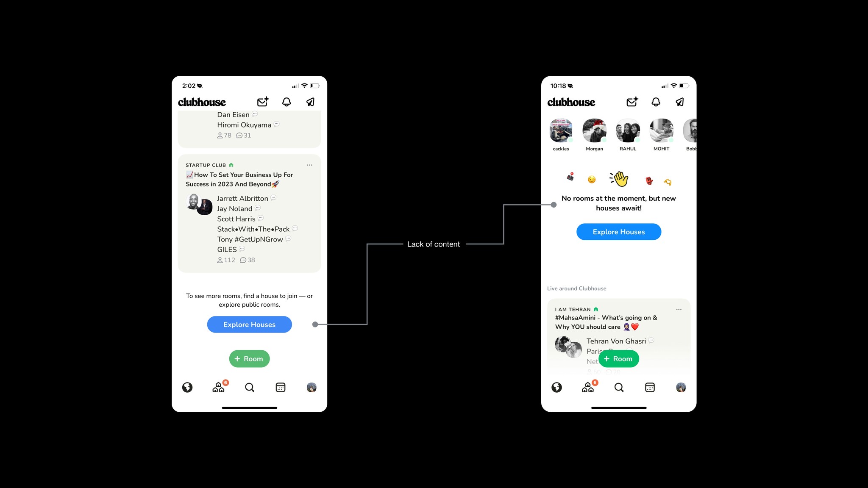
Task: Tap the globe/explore icon in bottom nav
Action: pyautogui.click(x=187, y=388)
